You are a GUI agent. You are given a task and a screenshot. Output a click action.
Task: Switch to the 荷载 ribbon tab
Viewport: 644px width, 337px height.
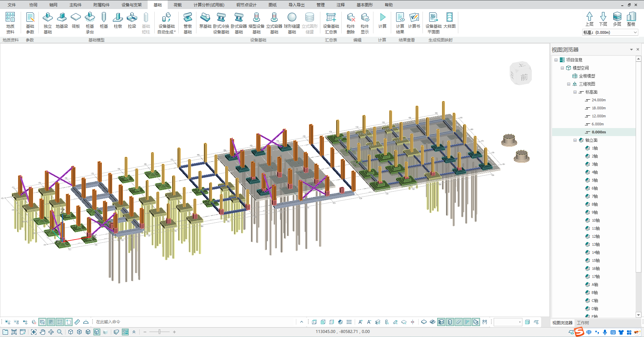[178, 5]
